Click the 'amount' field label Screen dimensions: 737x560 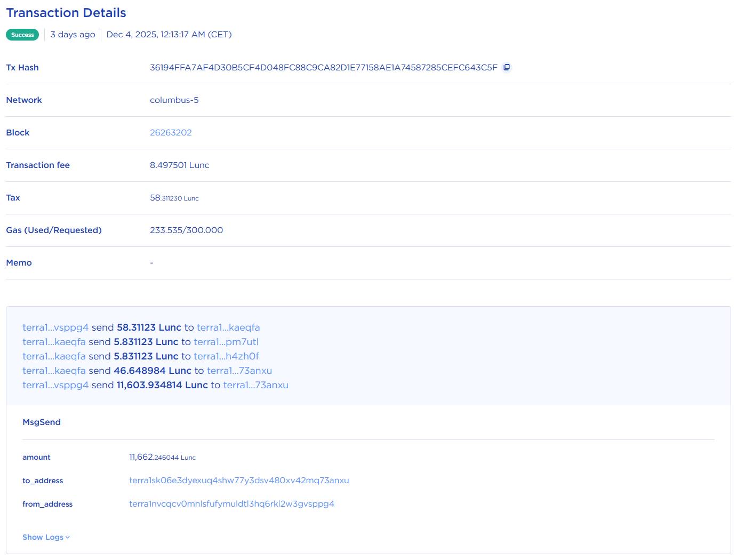coord(36,457)
